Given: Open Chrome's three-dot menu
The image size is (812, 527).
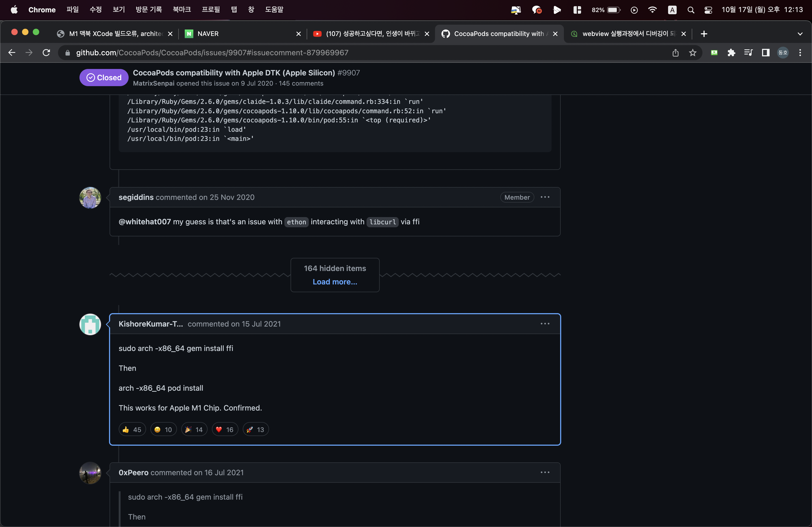Looking at the screenshot, I should click(x=800, y=53).
